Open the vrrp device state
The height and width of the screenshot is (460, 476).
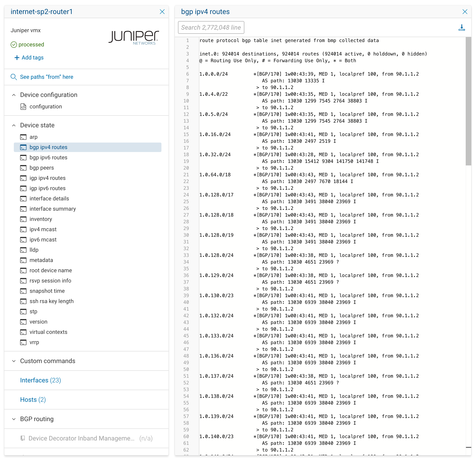tap(34, 342)
